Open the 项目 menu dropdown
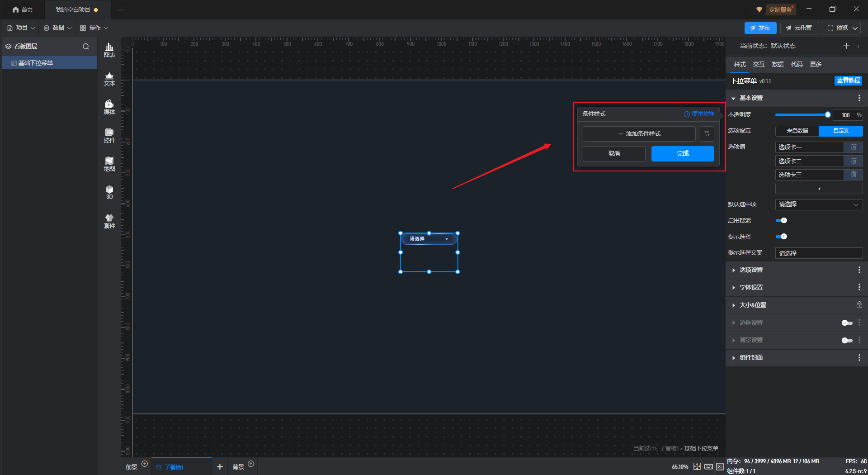This screenshot has width=868, height=475. [x=21, y=28]
